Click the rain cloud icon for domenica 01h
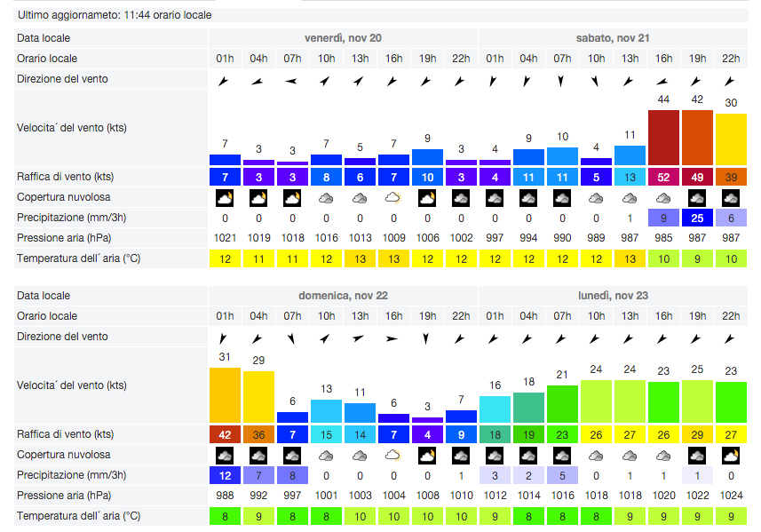The image size is (761, 532). (x=225, y=456)
